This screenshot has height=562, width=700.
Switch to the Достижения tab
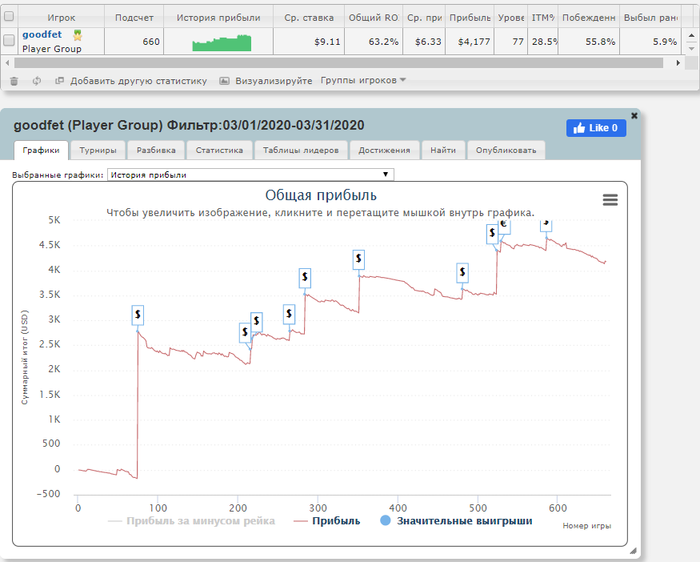tap(384, 150)
